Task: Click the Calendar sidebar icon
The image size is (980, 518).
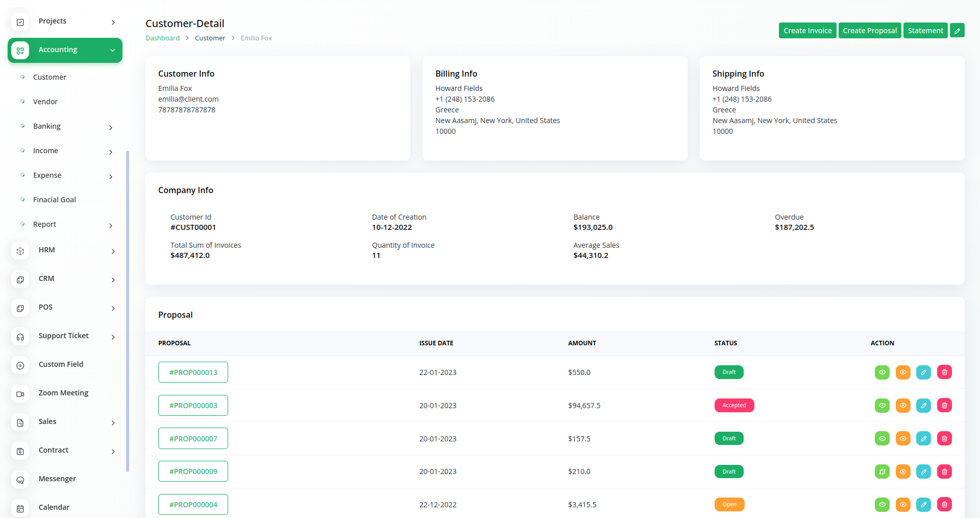Action: click(x=20, y=508)
